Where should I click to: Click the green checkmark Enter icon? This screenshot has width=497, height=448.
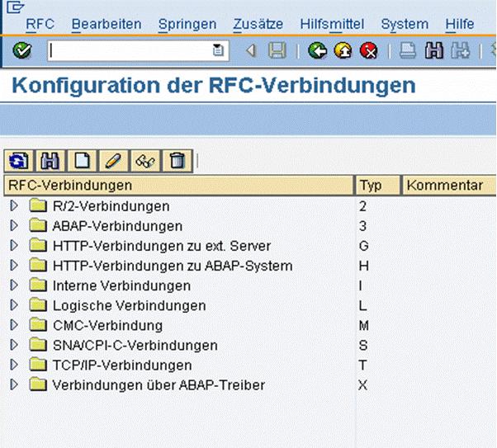[x=21, y=50]
